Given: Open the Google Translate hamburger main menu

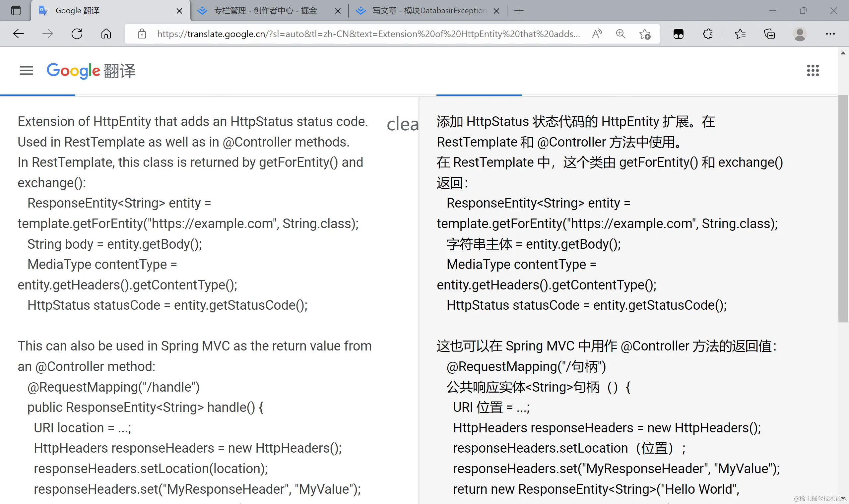Looking at the screenshot, I should pos(26,71).
